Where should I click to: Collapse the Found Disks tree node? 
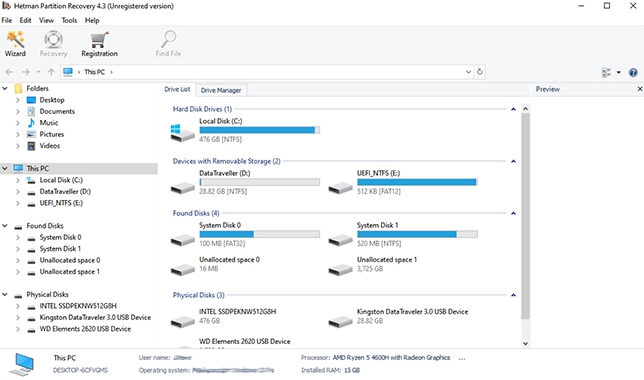click(x=5, y=226)
